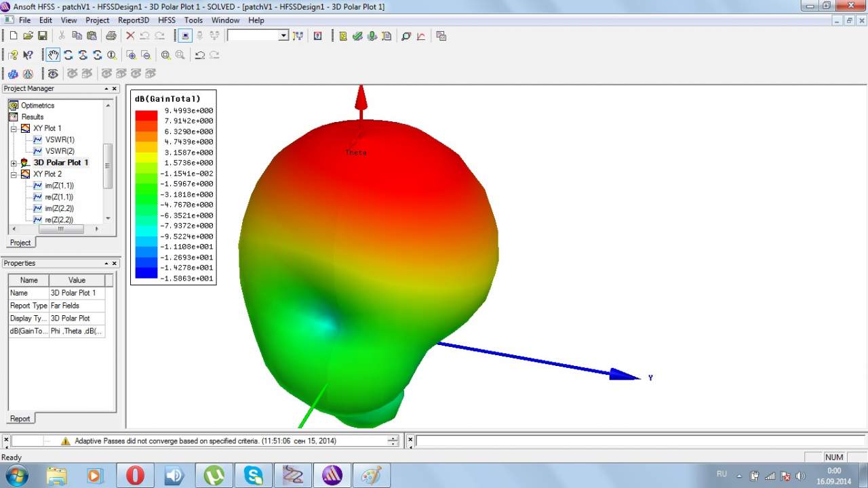Toggle the eye visibility icon
The image size is (868, 488).
53,73
